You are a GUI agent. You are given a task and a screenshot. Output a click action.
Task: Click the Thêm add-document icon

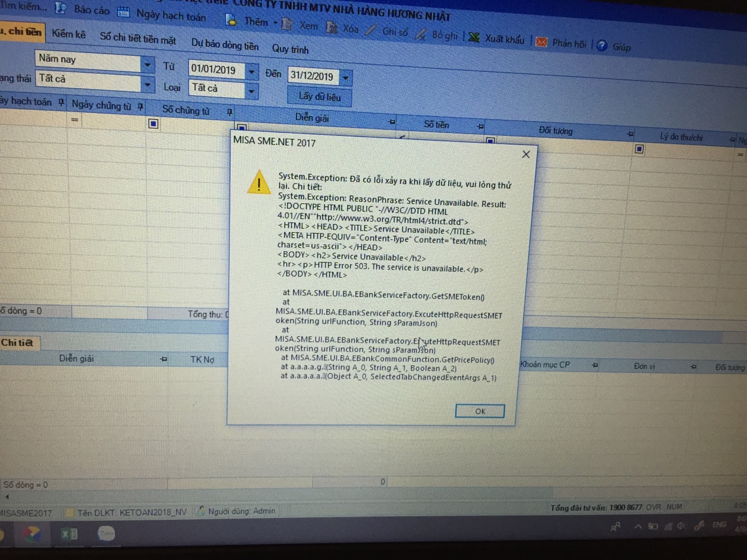click(x=231, y=20)
